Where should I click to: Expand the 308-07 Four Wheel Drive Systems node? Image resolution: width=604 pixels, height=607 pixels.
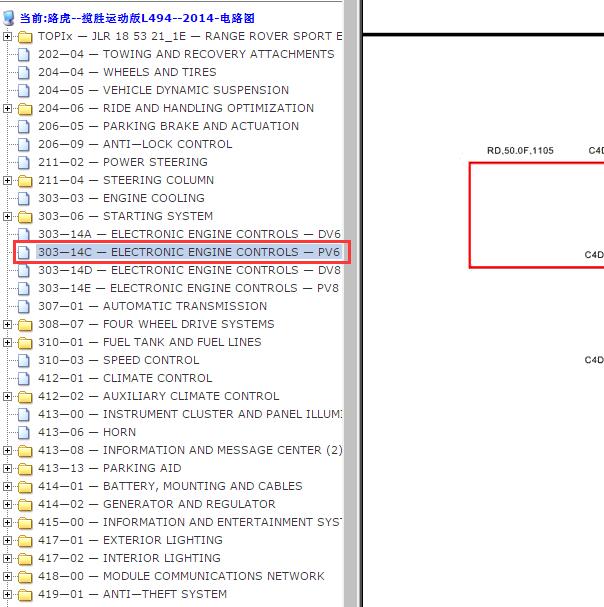[7, 324]
